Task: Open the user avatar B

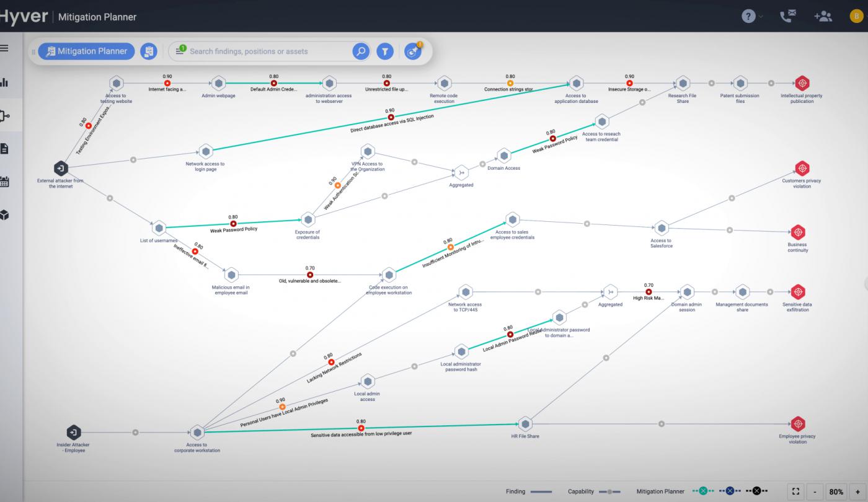Action: pyautogui.click(x=857, y=17)
